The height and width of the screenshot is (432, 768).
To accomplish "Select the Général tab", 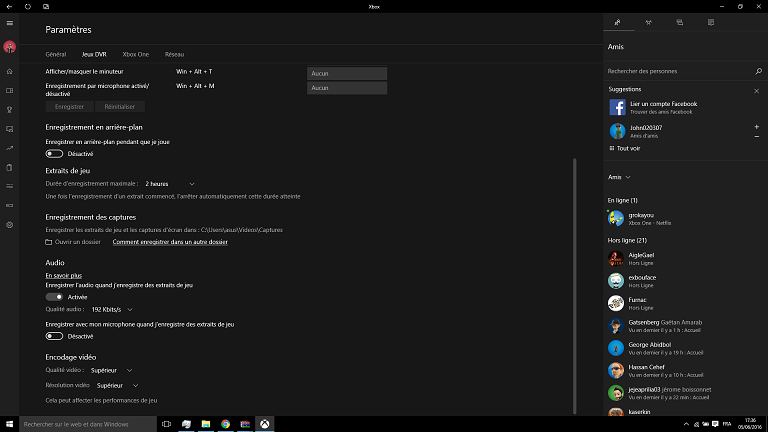I will click(56, 54).
